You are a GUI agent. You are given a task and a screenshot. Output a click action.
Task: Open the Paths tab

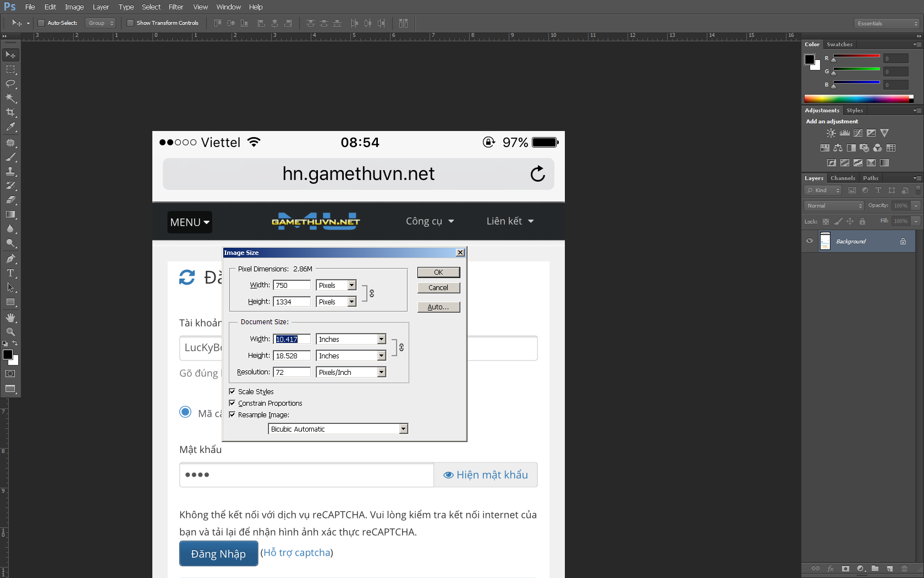point(871,178)
